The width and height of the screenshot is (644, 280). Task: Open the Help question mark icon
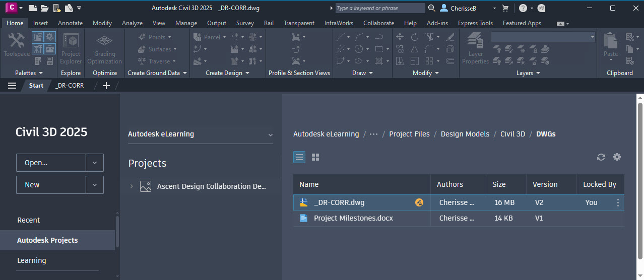point(523,8)
